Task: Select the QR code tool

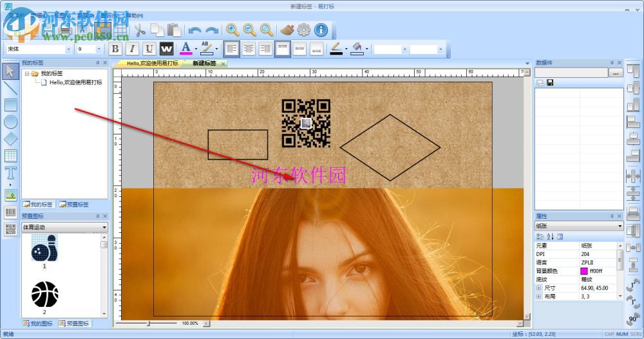Action: [10, 230]
